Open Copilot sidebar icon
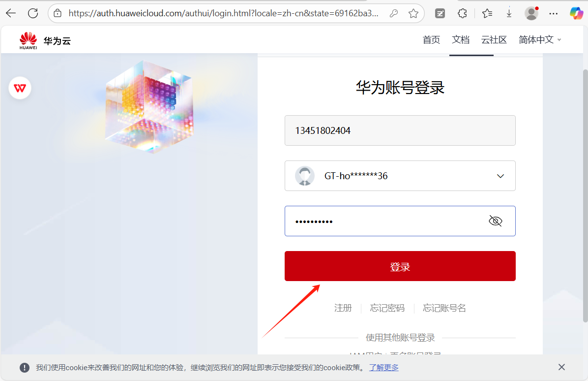 tap(576, 13)
